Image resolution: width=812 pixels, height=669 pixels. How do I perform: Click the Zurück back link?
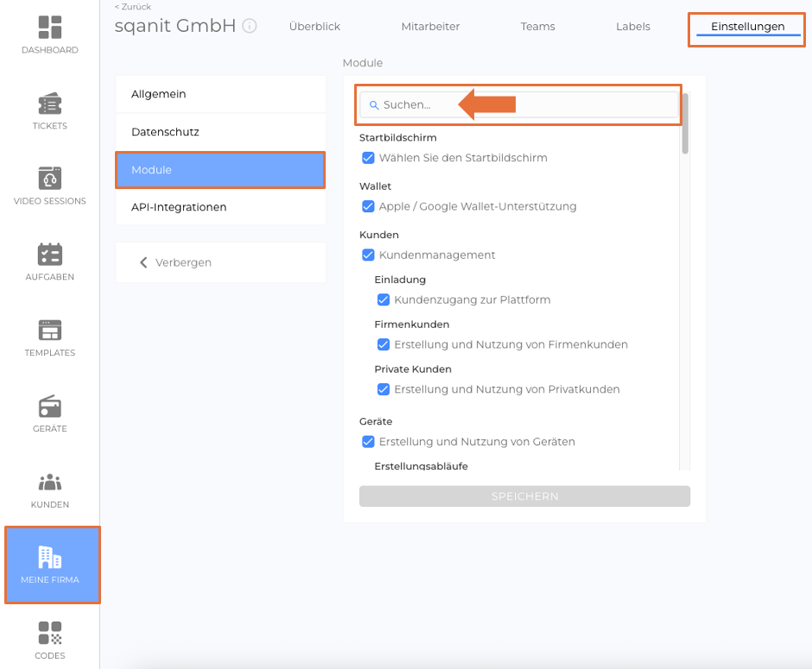point(133,7)
